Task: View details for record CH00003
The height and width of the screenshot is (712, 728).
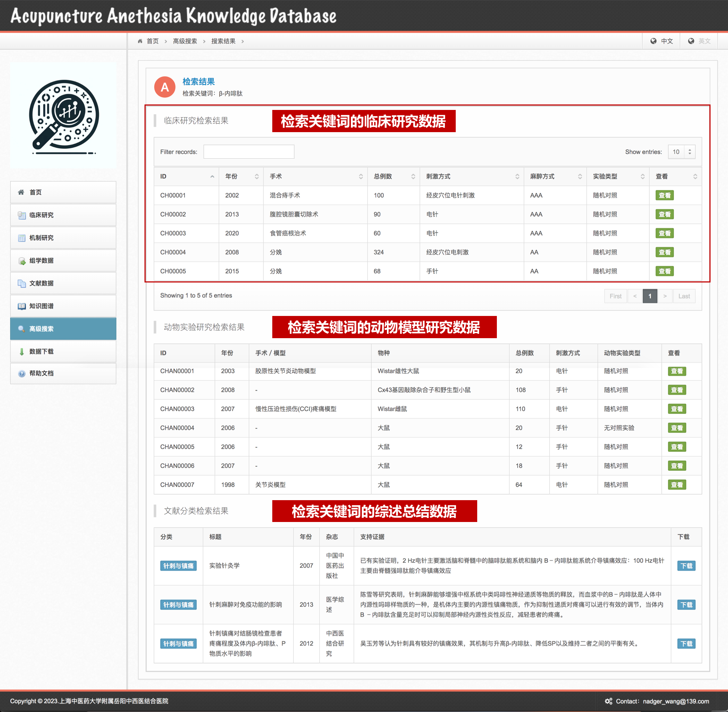Action: click(x=664, y=233)
